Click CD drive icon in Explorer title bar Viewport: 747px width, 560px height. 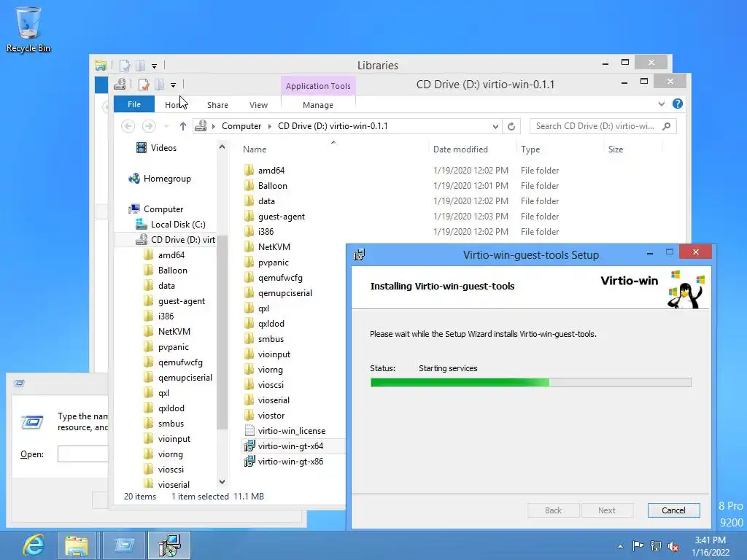[120, 85]
